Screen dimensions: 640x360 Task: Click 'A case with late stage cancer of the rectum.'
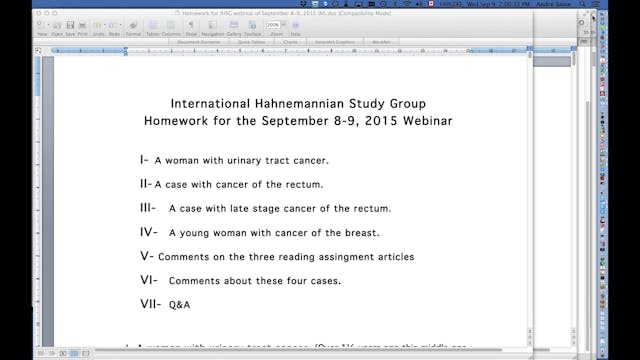click(x=280, y=209)
